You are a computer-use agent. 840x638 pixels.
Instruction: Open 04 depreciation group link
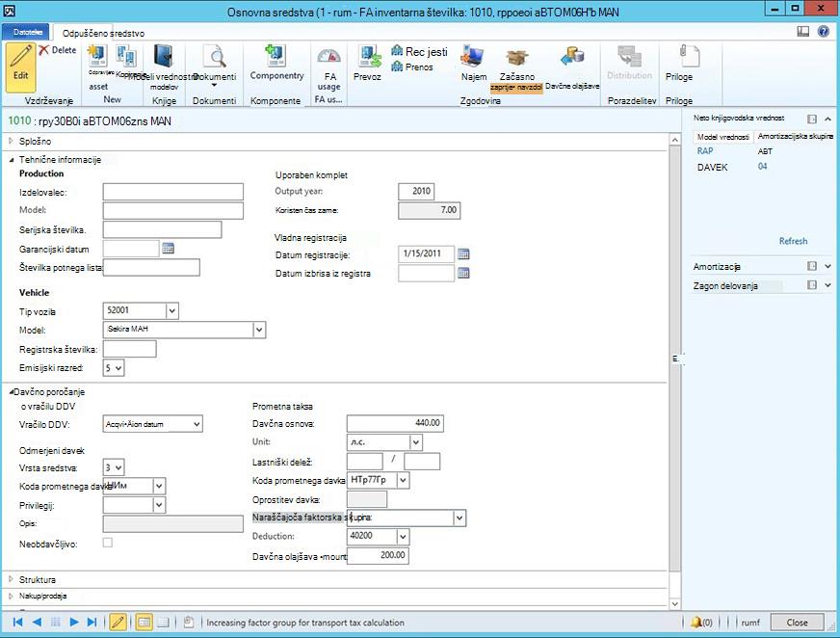click(762, 166)
